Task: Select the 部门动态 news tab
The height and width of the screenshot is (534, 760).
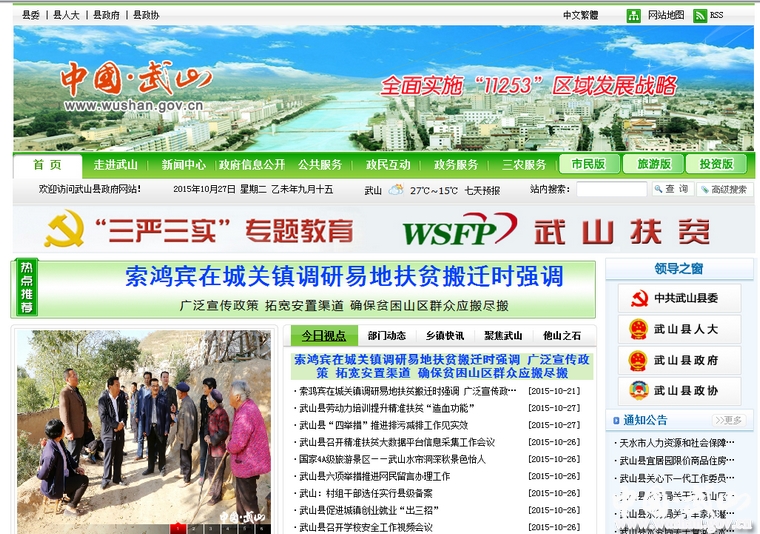Action: point(387,335)
